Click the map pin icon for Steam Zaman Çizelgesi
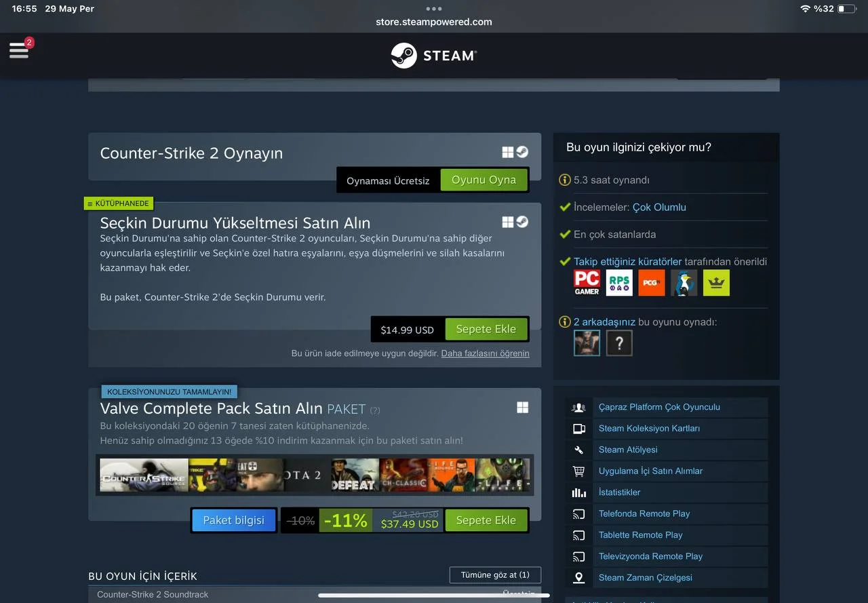The height and width of the screenshot is (603, 868). 578,578
